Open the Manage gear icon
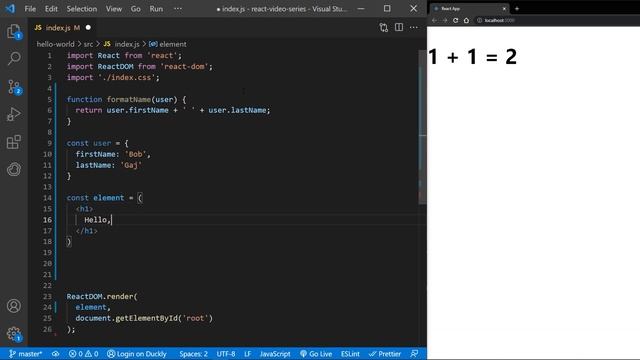Viewport: 640px width, 360px height. 14,333
